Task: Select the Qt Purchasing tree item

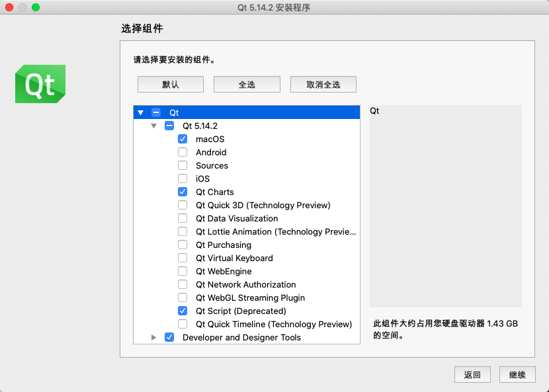Action: click(x=224, y=245)
